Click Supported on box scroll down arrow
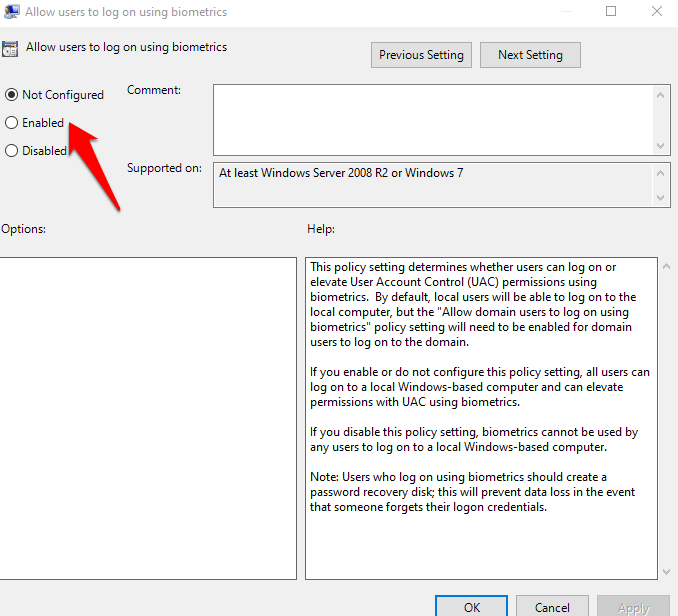The image size is (678, 616). click(660, 198)
